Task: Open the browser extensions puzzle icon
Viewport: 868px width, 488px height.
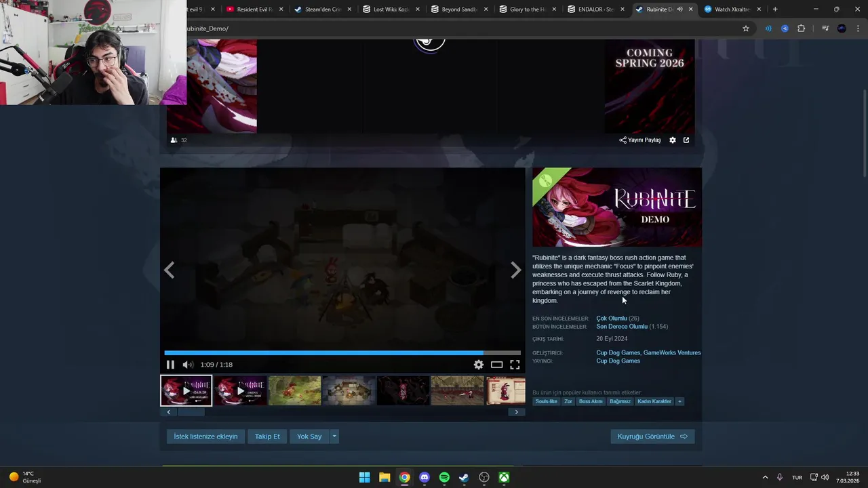Action: pos(802,28)
